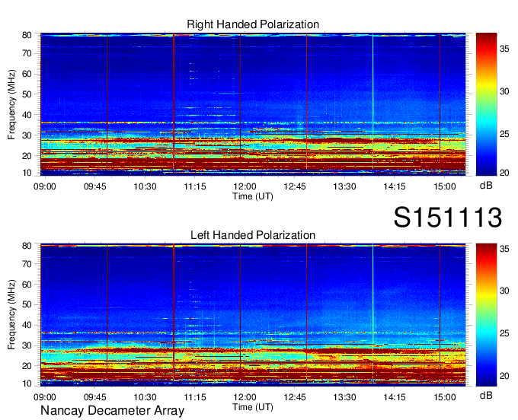The height and width of the screenshot is (420, 518).
Task: Click the 10 MHz tick of Right Handed panel
Action: pyautogui.click(x=27, y=173)
